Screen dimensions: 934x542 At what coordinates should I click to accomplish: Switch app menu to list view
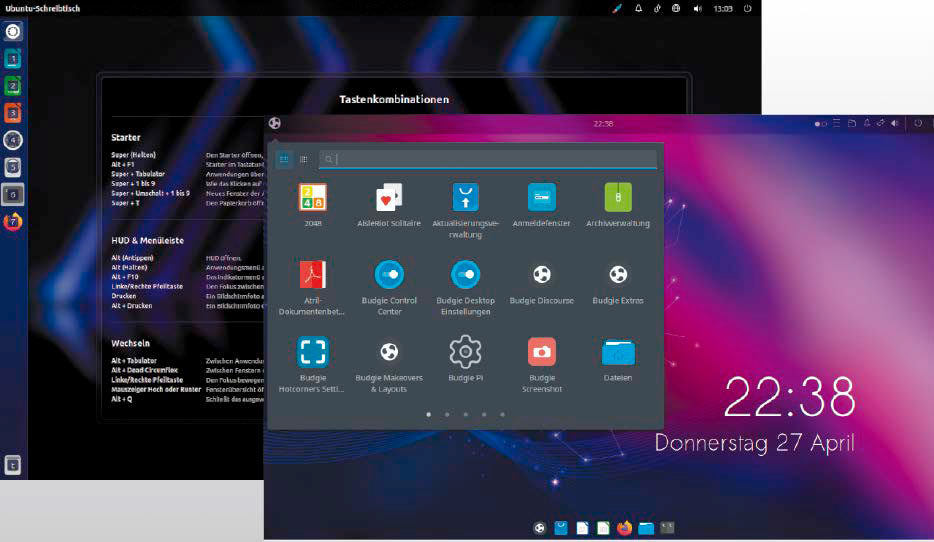pyautogui.click(x=303, y=159)
